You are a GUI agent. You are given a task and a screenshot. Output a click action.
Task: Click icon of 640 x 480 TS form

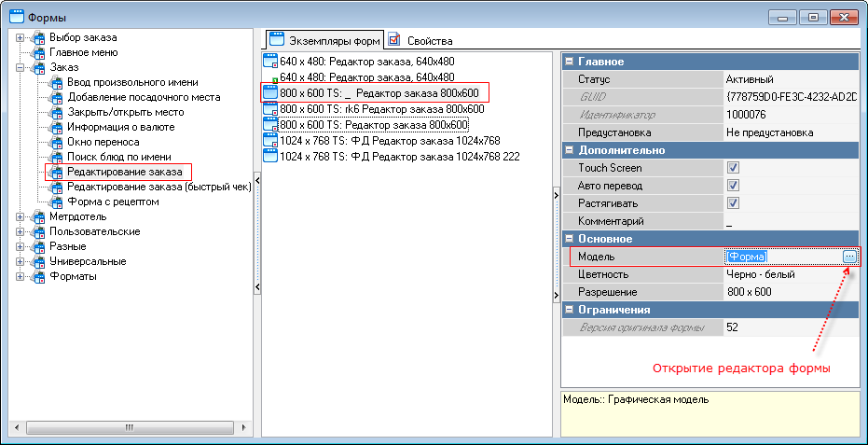(x=270, y=61)
